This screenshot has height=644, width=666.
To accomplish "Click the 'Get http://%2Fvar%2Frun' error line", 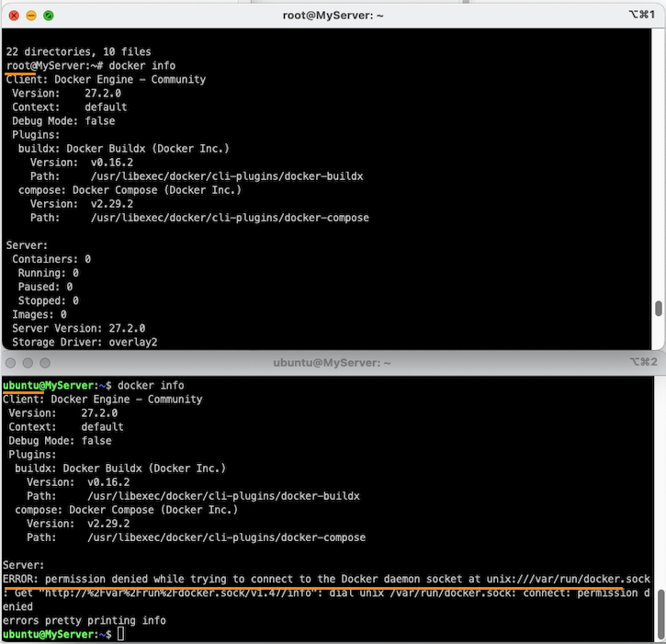I will pos(326,593).
